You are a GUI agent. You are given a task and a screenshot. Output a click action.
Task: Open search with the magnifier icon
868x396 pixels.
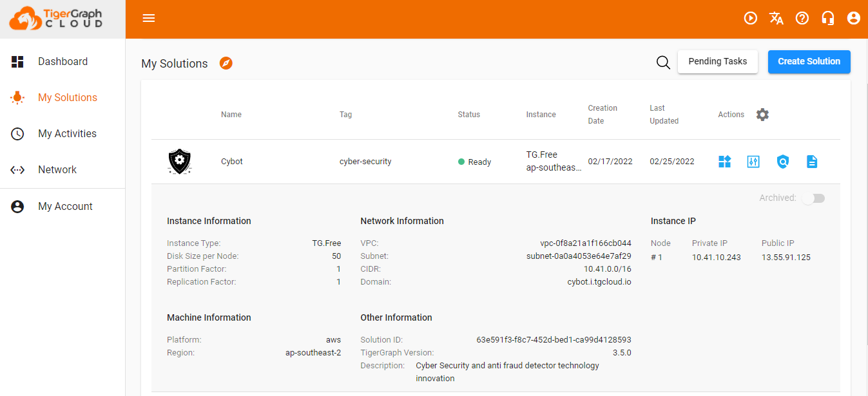(x=663, y=62)
